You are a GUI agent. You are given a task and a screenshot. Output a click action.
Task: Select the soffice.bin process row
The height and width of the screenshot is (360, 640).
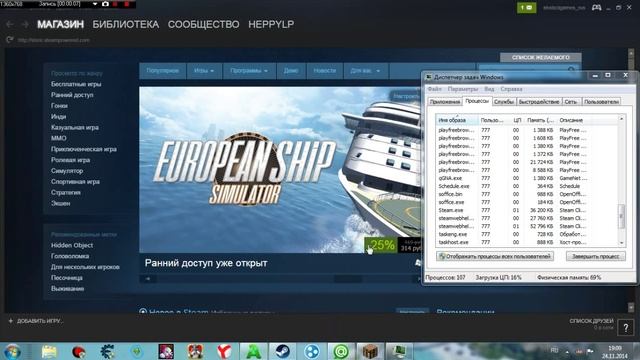point(527,194)
